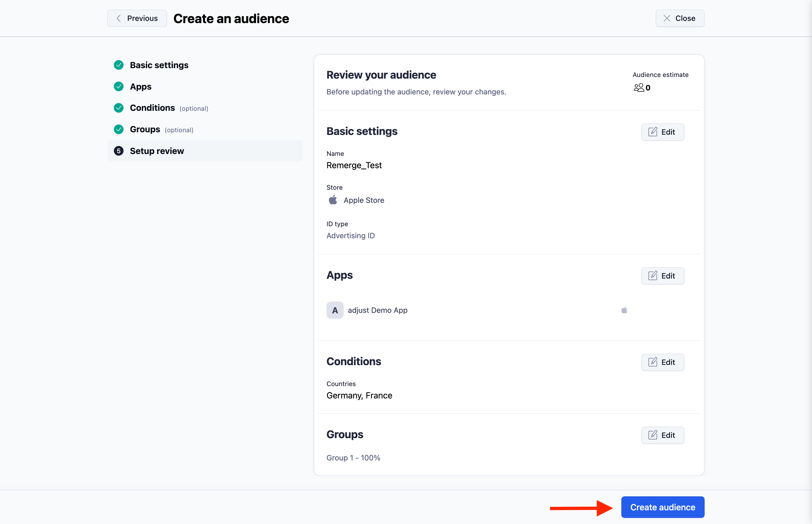
Task: Edit the Basic settings section
Action: [x=662, y=132]
